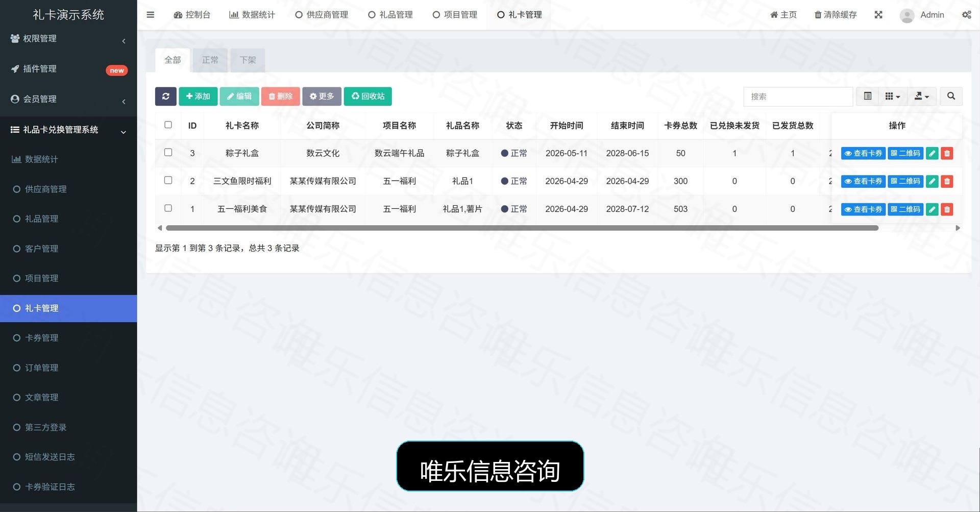Click green edit icon for 三文鱼限时福利 row
The width and height of the screenshot is (980, 512).
pos(932,181)
